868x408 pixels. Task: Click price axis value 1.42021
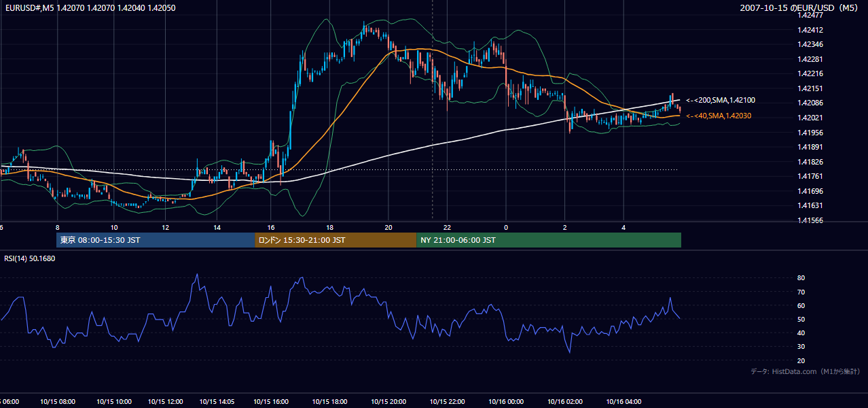(811, 118)
